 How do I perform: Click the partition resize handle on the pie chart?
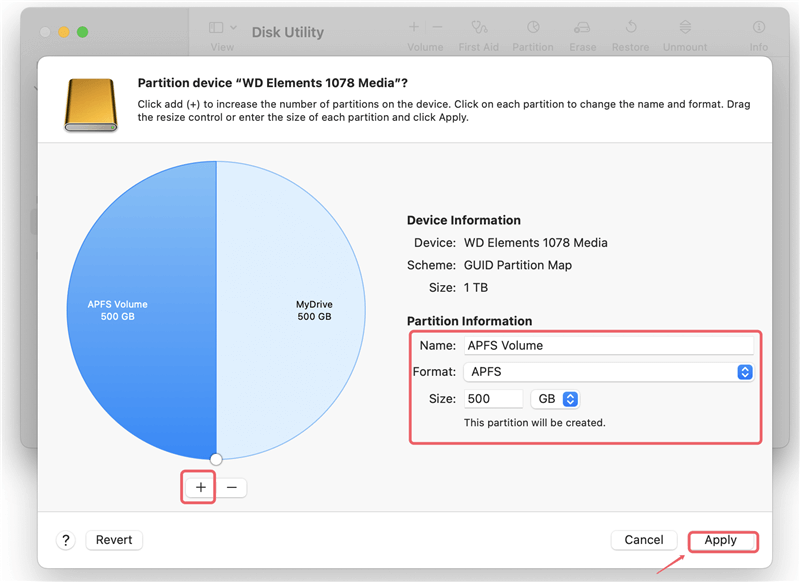click(216, 459)
